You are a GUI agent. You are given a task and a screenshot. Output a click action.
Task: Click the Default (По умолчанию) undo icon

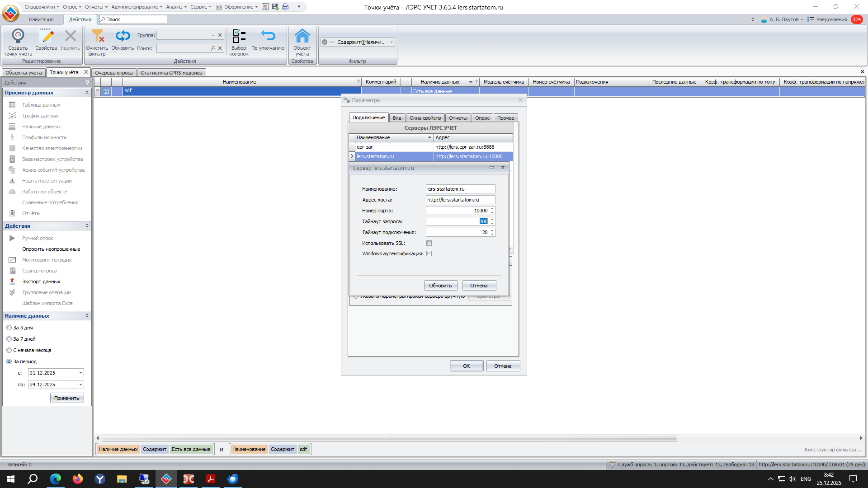click(268, 36)
